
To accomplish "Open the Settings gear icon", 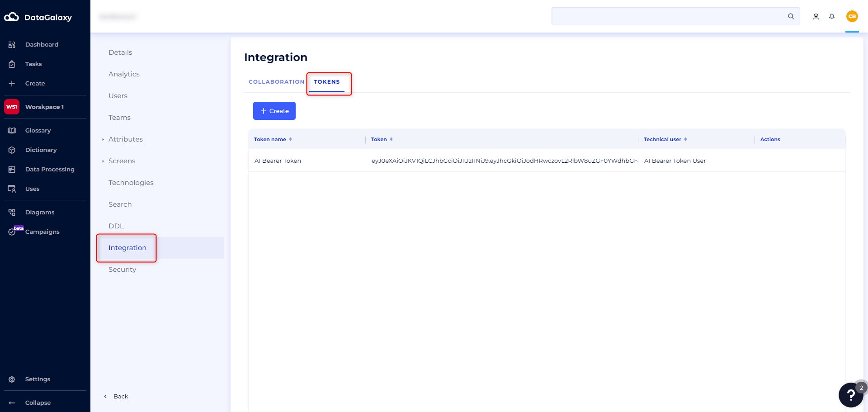I will coord(12,379).
